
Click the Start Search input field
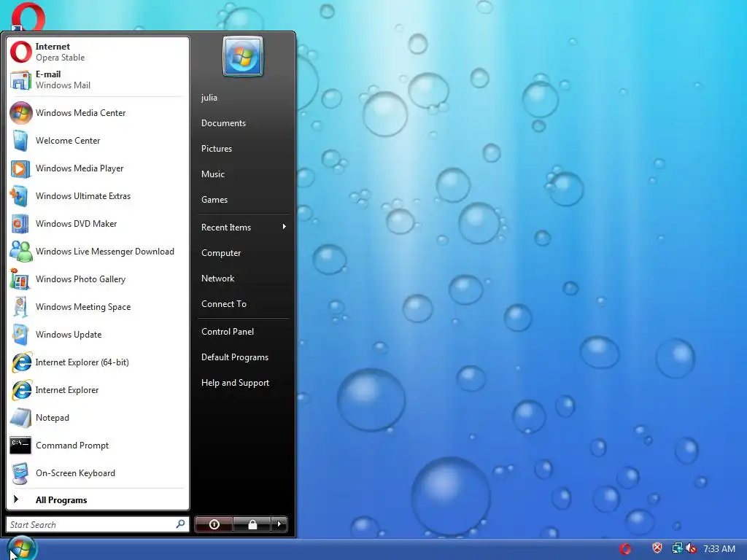coord(98,524)
